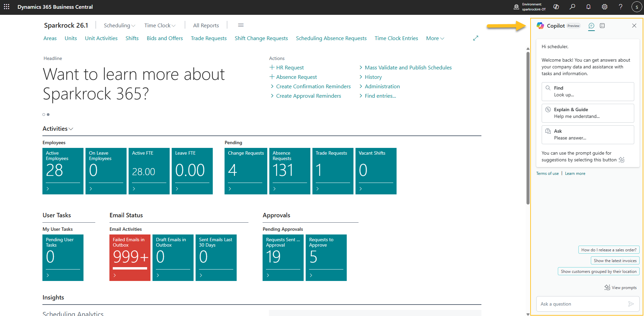
Task: Expand the role center to full width
Action: 475,38
